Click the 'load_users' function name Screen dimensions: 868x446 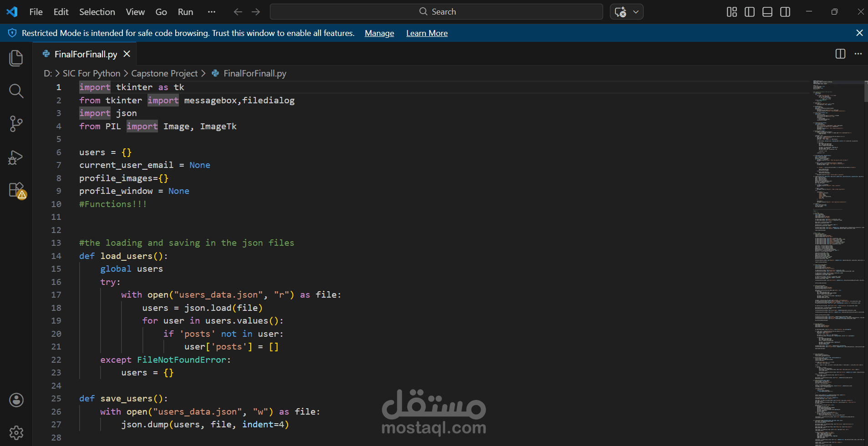[x=127, y=256]
